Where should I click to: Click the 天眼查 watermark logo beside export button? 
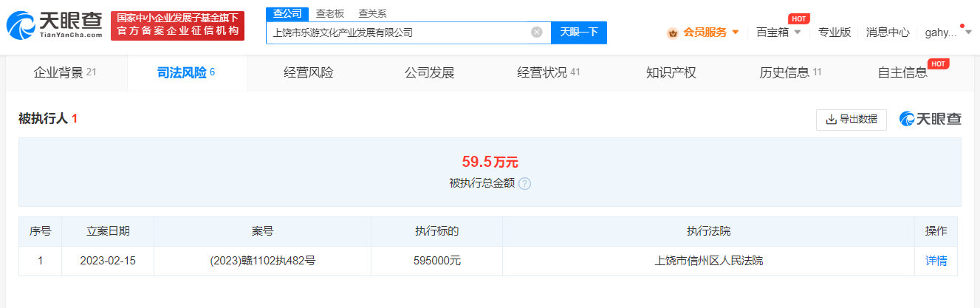(930, 119)
